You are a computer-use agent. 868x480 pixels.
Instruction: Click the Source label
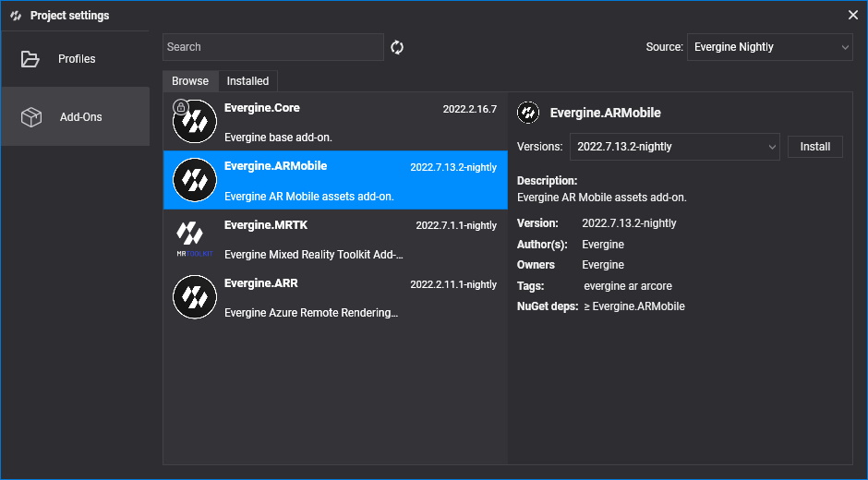(x=664, y=47)
